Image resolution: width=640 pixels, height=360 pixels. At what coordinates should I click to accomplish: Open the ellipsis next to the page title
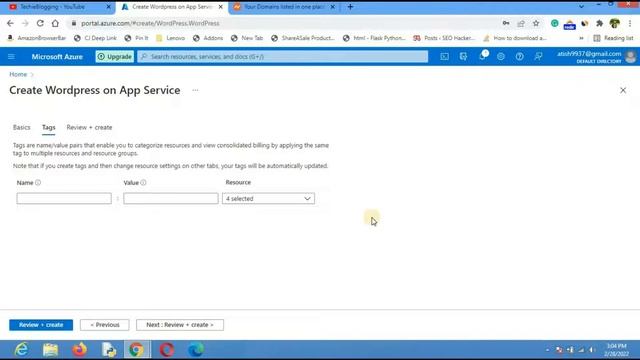(x=195, y=90)
